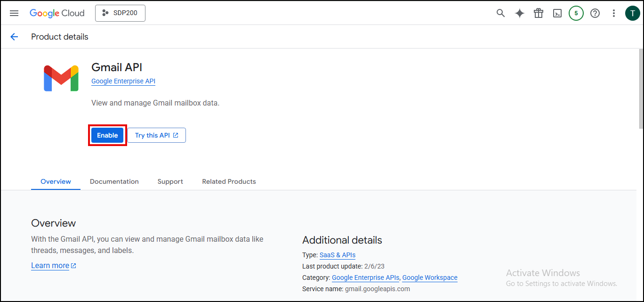Activate Cloud Shell terminal icon
This screenshot has width=644, height=302.
(557, 13)
